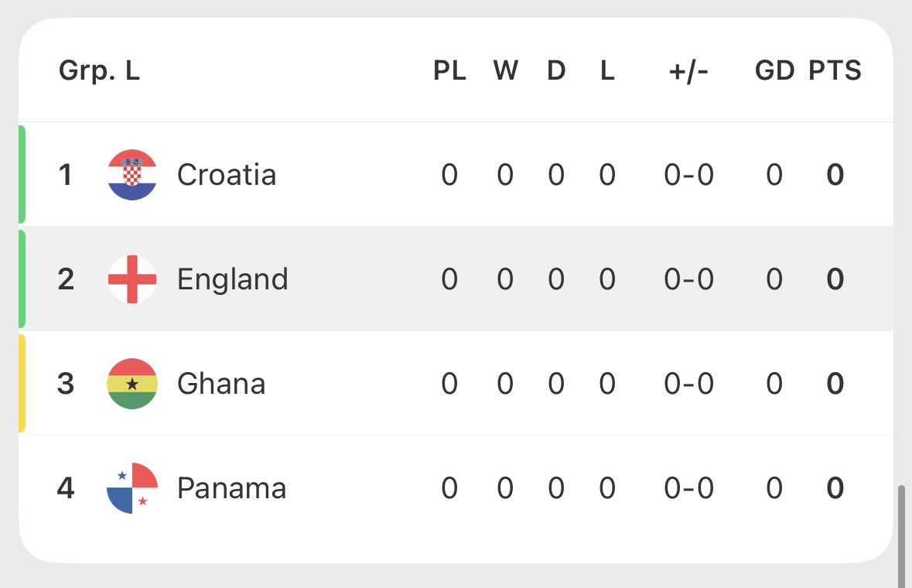Select the Panama team name
The height and width of the screenshot is (588, 912).
tap(231, 488)
